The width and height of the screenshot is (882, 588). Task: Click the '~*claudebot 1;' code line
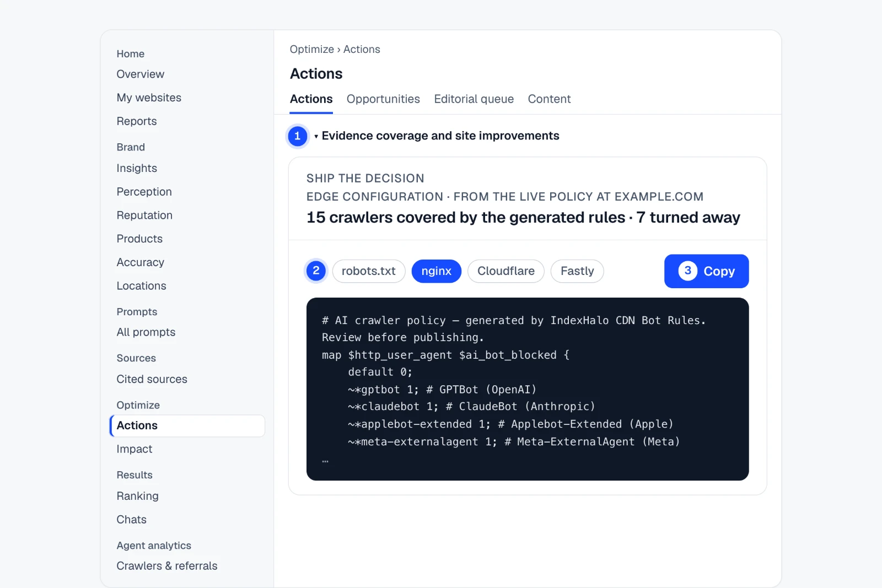click(x=471, y=407)
